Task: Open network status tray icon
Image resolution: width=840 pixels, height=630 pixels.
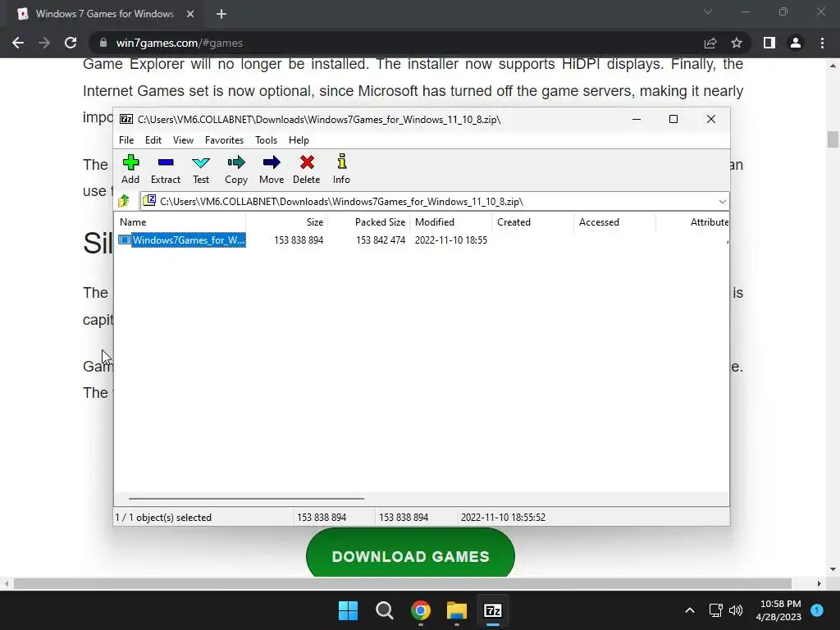Action: click(x=715, y=610)
